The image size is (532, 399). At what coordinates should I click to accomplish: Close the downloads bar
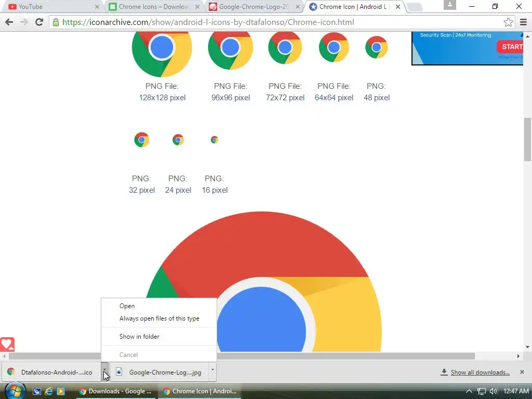point(522,372)
